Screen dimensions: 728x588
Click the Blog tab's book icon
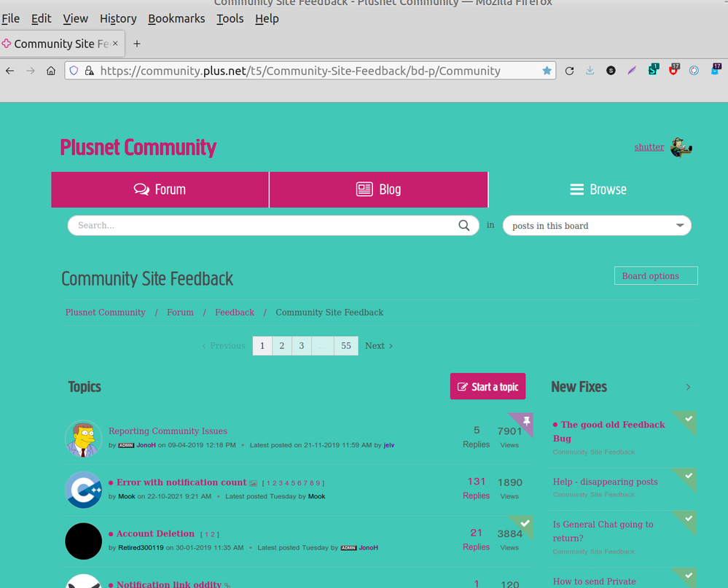click(364, 189)
